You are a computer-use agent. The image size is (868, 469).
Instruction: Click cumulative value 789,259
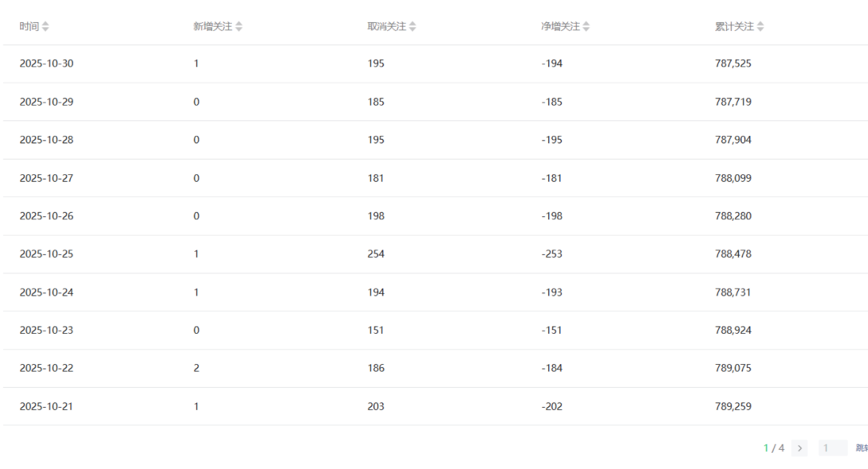tap(733, 406)
